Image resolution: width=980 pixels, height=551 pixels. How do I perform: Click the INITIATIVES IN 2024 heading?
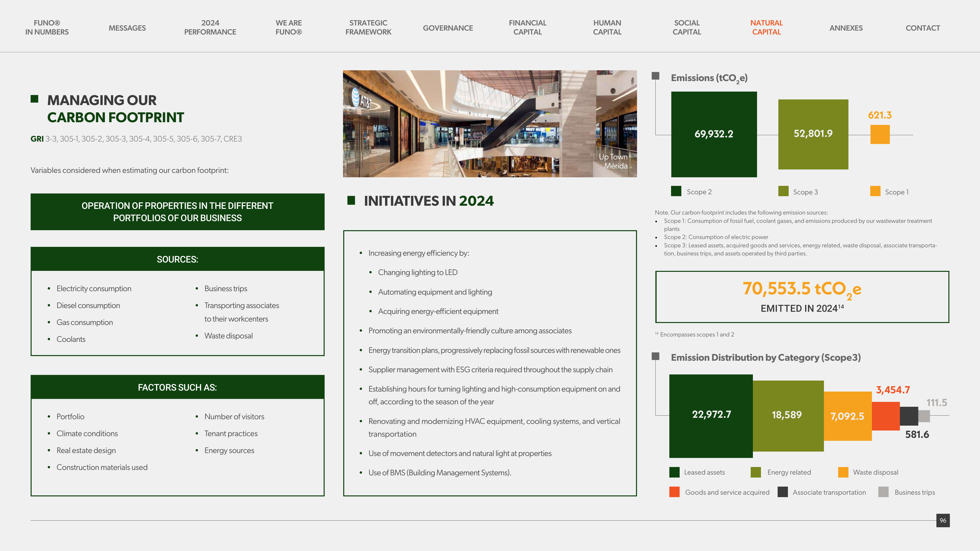[429, 201]
